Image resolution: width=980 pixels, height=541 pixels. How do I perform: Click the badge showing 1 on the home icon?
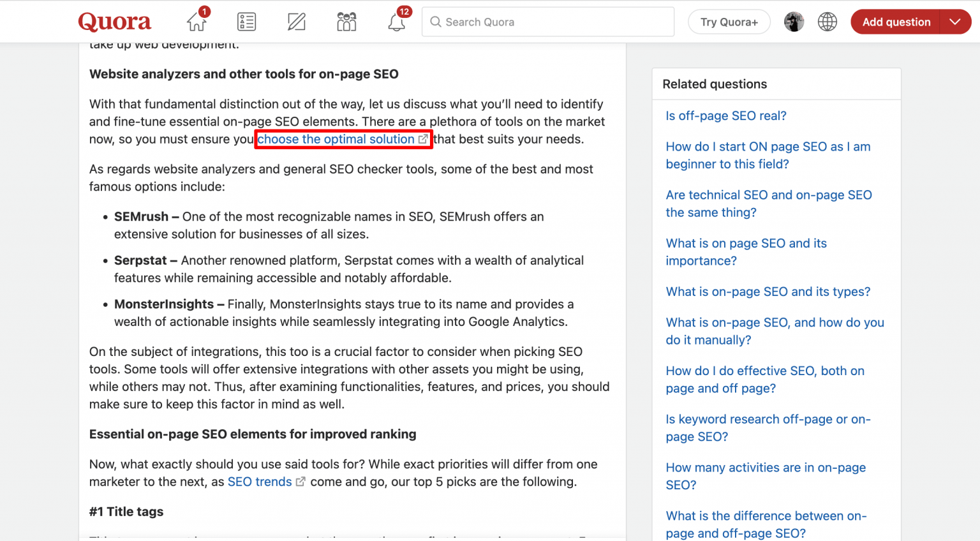coord(204,11)
